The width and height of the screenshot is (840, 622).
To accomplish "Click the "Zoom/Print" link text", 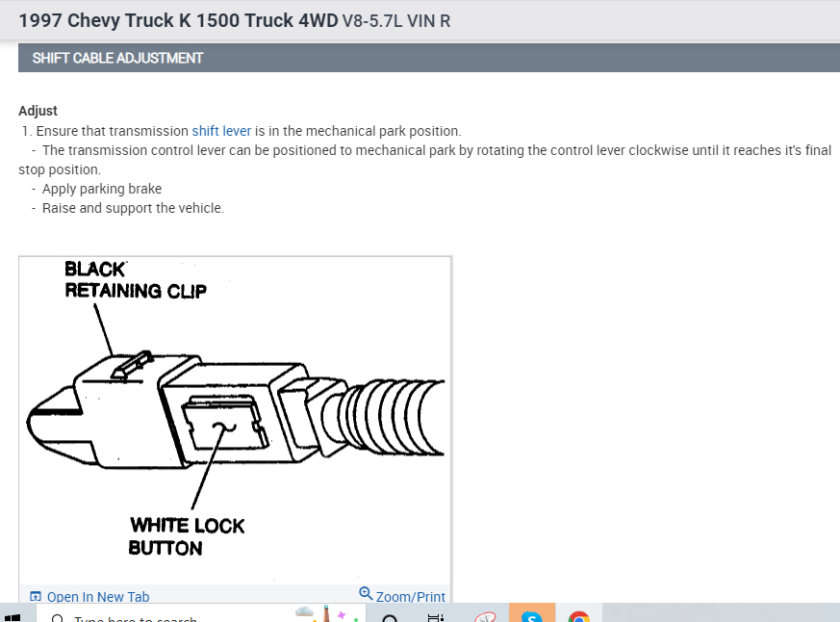I will coord(410,596).
